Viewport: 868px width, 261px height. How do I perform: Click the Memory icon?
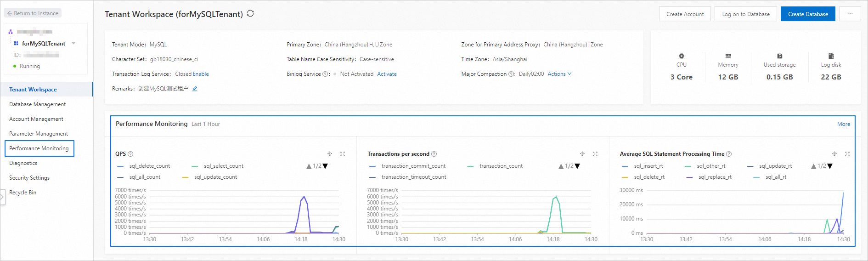728,56
